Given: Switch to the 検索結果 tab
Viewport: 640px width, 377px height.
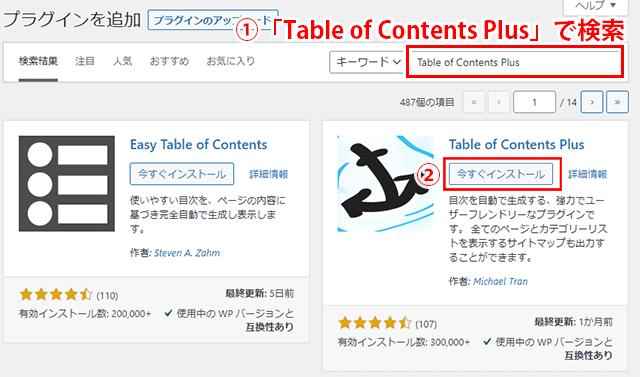Looking at the screenshot, I should (x=38, y=61).
